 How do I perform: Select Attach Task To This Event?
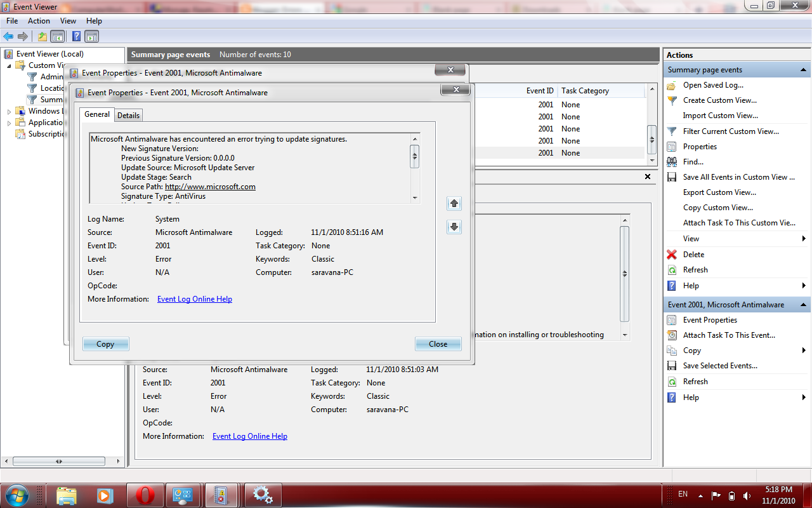(729, 335)
